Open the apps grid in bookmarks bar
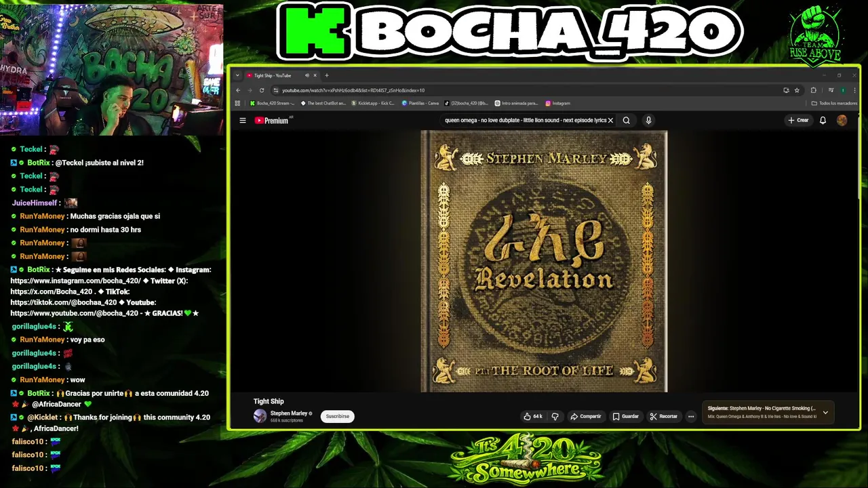Viewport: 868px width, 488px height. click(x=237, y=103)
